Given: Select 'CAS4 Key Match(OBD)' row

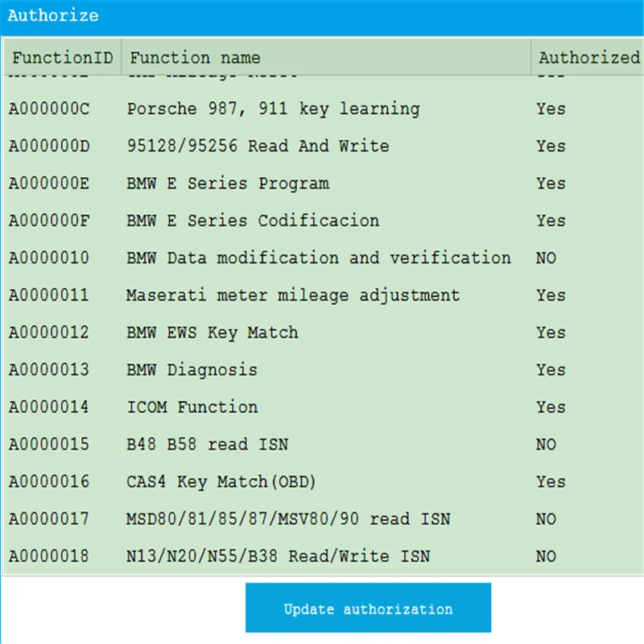Looking at the screenshot, I should pyautogui.click(x=221, y=481).
